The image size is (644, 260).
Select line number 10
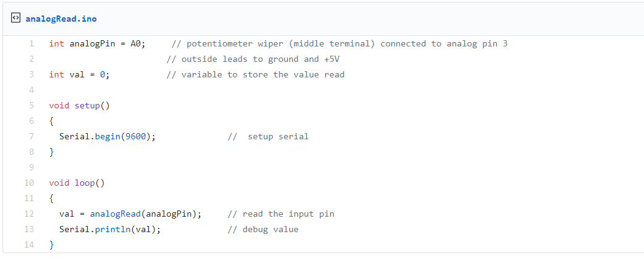click(x=29, y=183)
